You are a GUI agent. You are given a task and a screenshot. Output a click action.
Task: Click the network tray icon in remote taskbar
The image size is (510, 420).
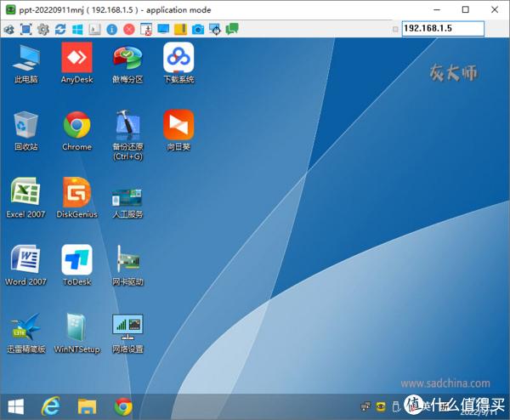[365, 406]
